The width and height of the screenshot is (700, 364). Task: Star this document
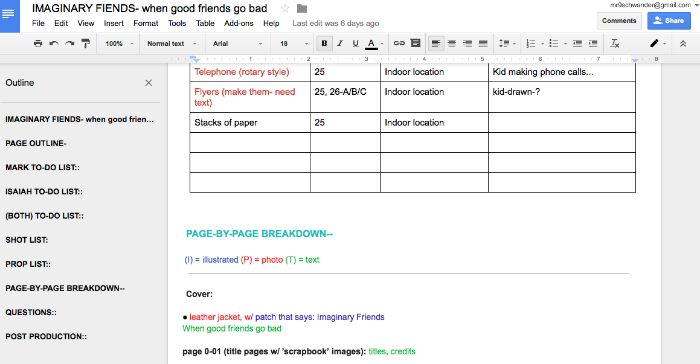coord(285,8)
